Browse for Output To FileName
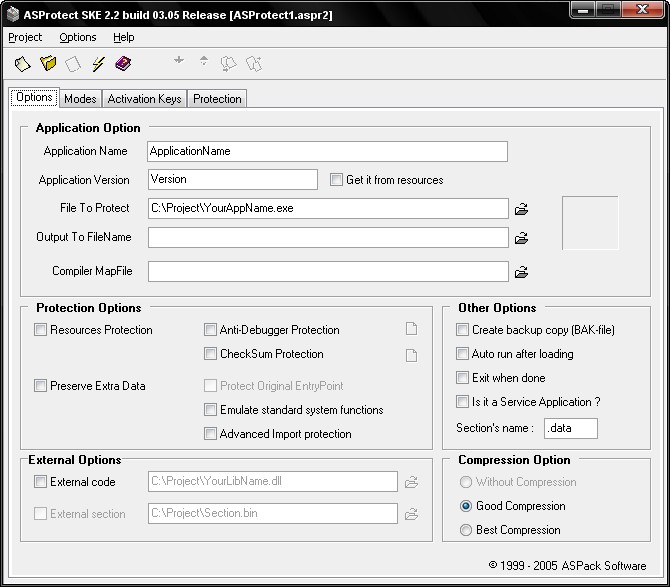This screenshot has height=587, width=670. 521,238
